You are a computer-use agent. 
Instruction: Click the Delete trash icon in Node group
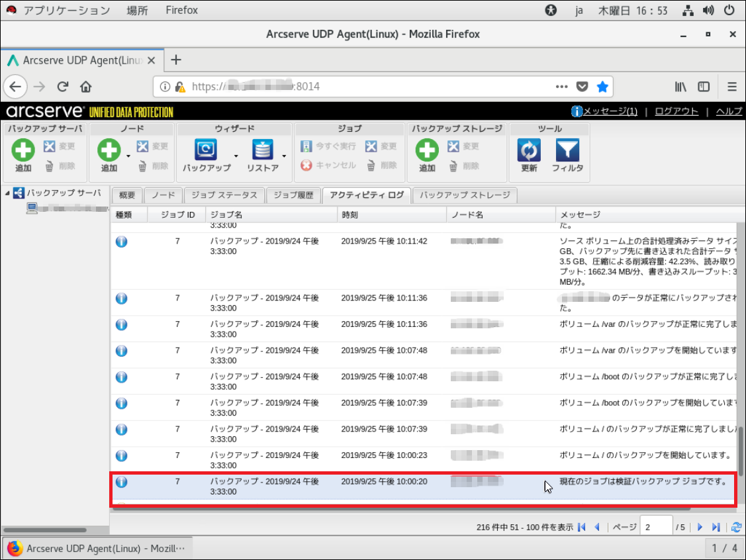(142, 166)
